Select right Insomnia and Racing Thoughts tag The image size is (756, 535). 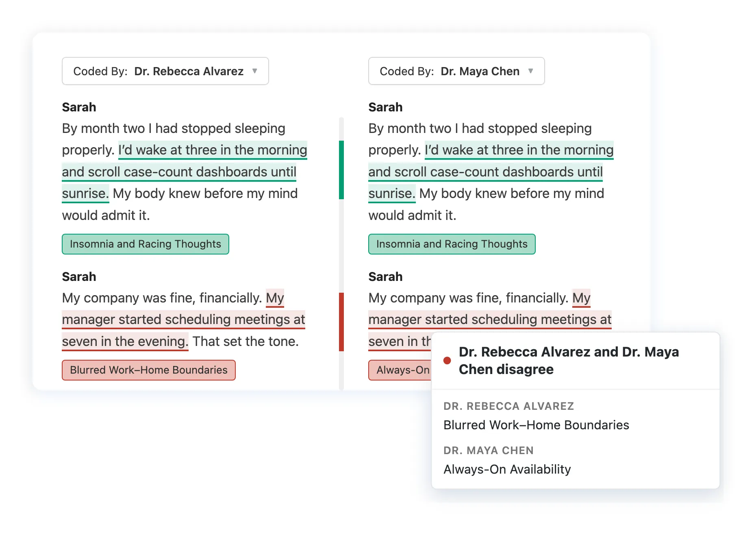tap(452, 244)
